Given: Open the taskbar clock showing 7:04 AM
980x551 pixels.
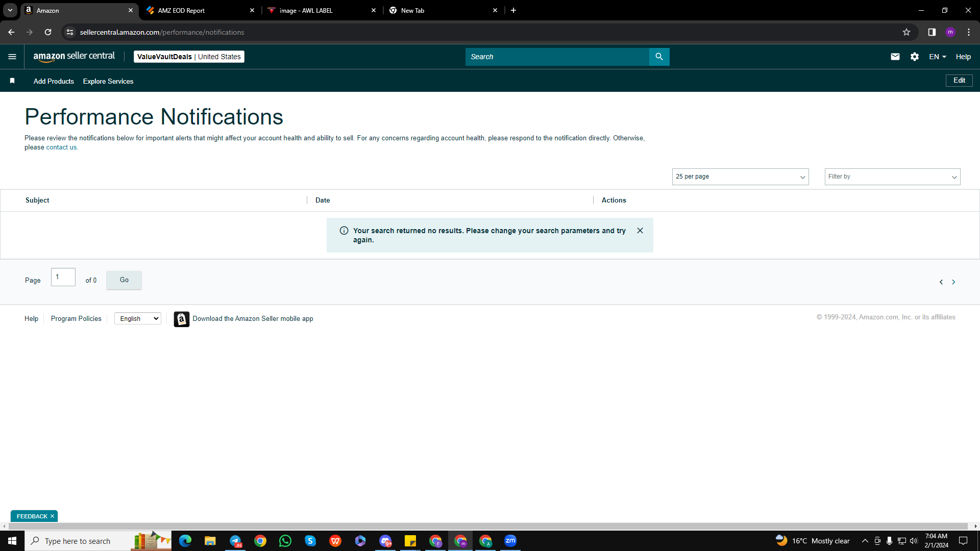Looking at the screenshot, I should (x=936, y=541).
